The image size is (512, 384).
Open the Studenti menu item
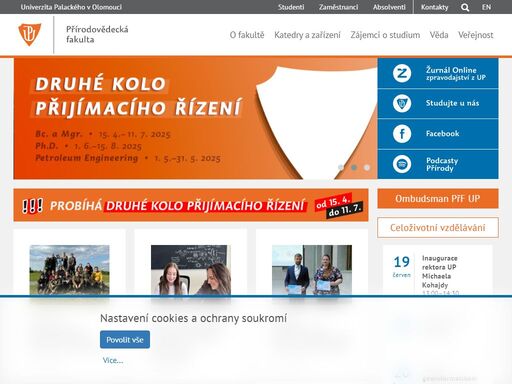(x=291, y=7)
